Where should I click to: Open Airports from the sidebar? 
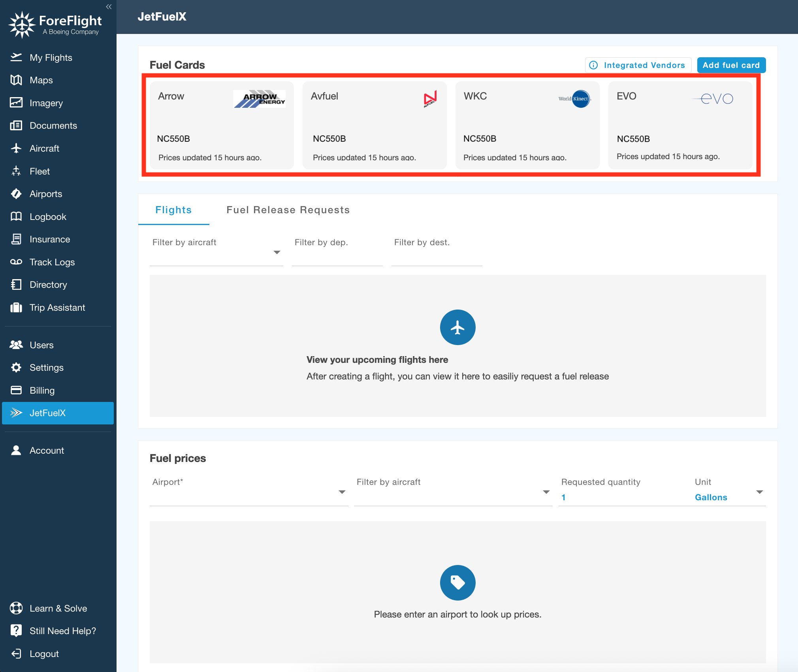(58, 194)
